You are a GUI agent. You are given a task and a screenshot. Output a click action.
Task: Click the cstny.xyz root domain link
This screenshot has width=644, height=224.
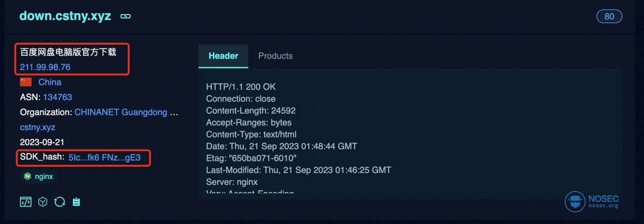tap(38, 128)
